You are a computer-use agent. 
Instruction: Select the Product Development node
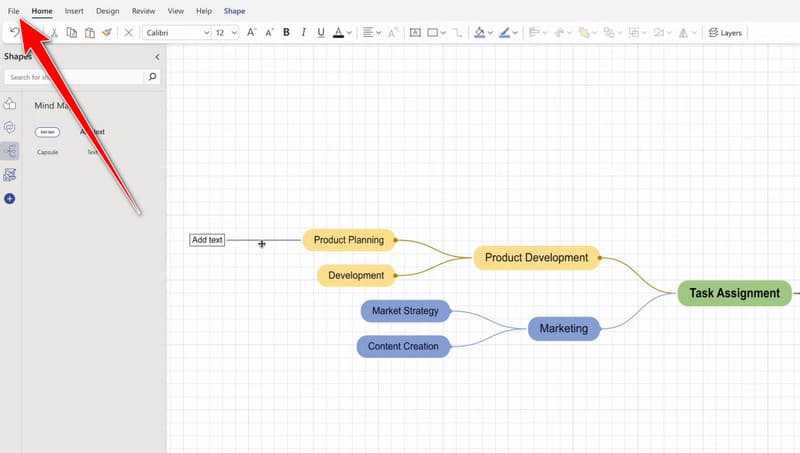537,258
